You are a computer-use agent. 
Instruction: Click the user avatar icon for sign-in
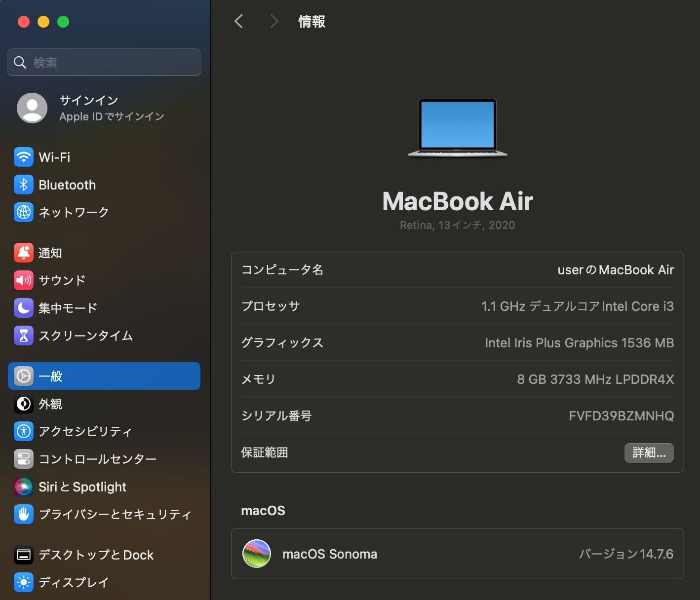32,108
